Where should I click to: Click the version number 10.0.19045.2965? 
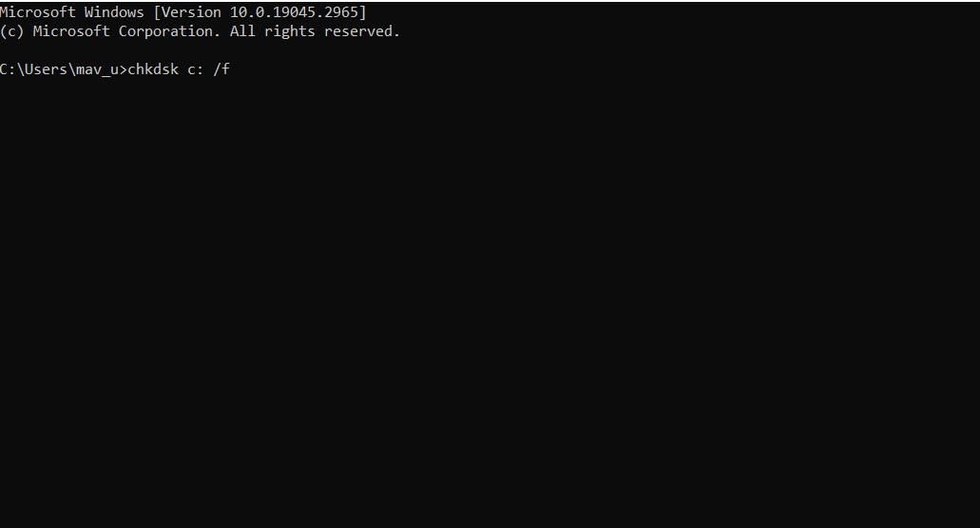(294, 11)
